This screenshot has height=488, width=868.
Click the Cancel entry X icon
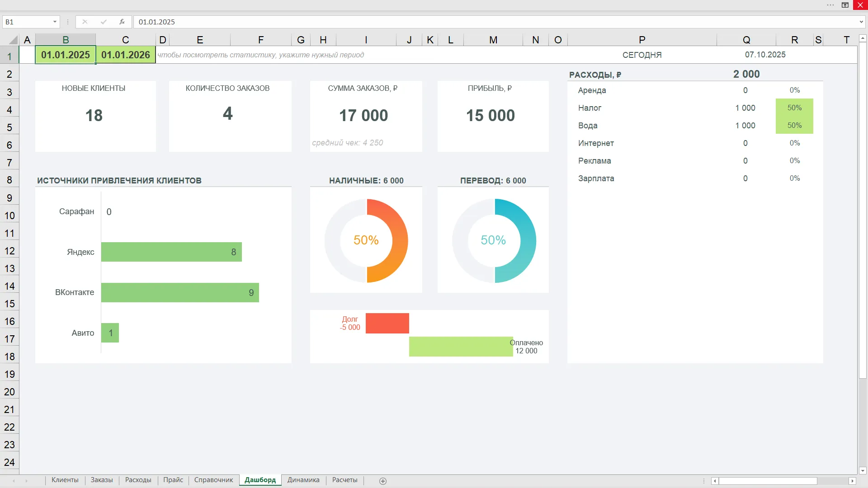tap(85, 22)
